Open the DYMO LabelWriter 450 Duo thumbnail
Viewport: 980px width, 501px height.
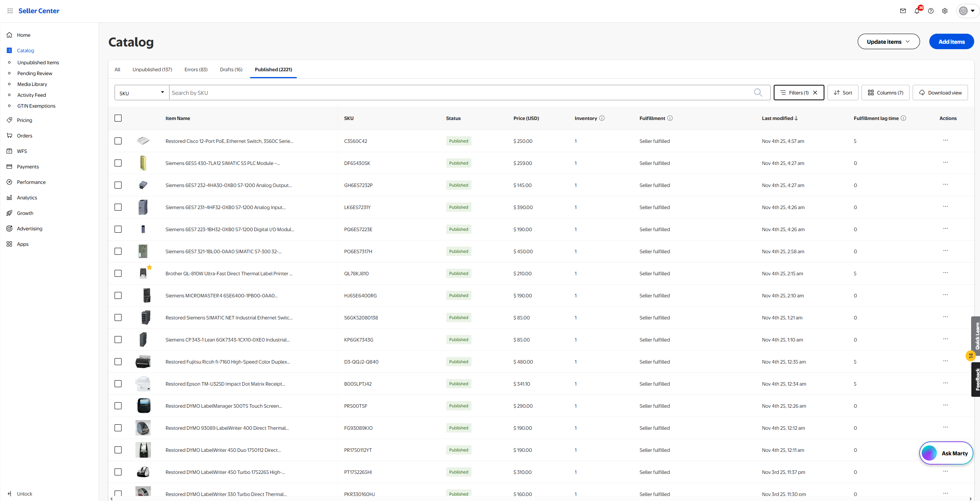point(143,450)
